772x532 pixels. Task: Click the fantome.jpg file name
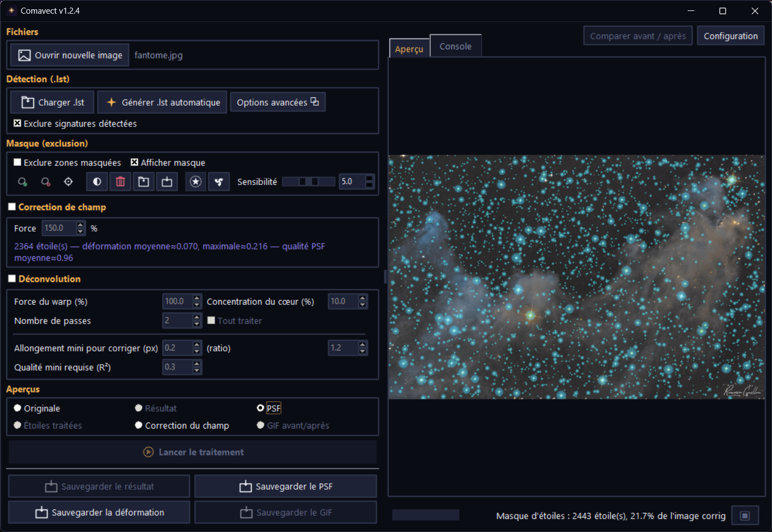click(159, 55)
